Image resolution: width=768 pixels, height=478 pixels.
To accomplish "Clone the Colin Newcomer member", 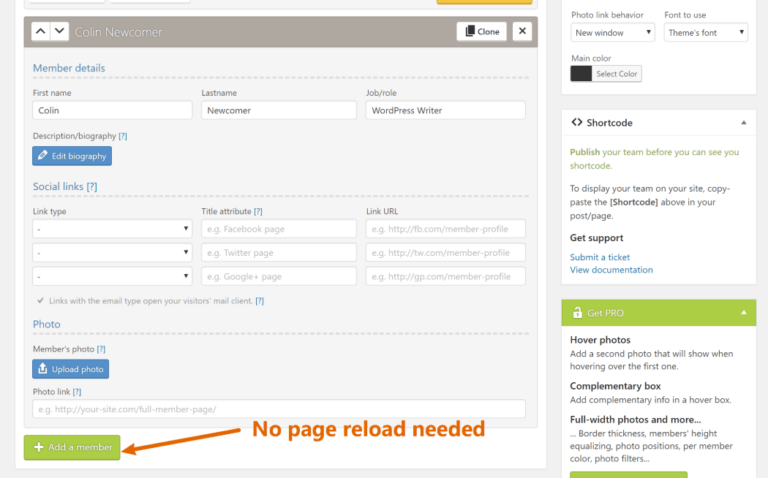I will tap(481, 32).
